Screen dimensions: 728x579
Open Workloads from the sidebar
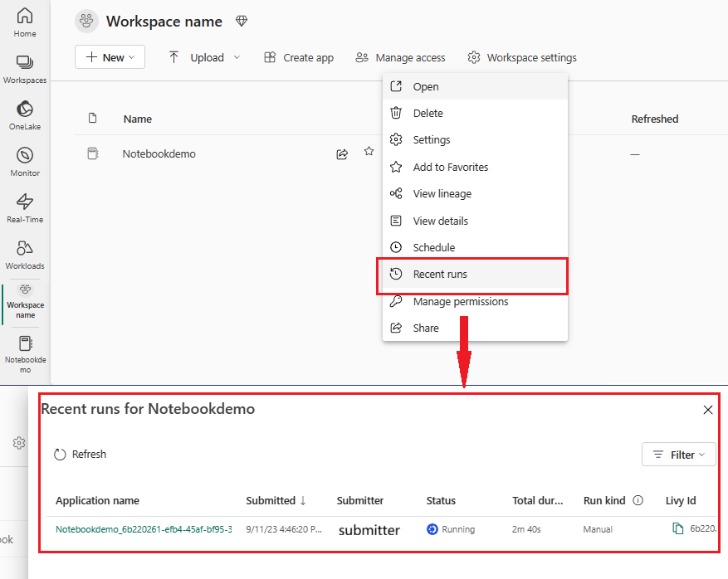(x=25, y=254)
